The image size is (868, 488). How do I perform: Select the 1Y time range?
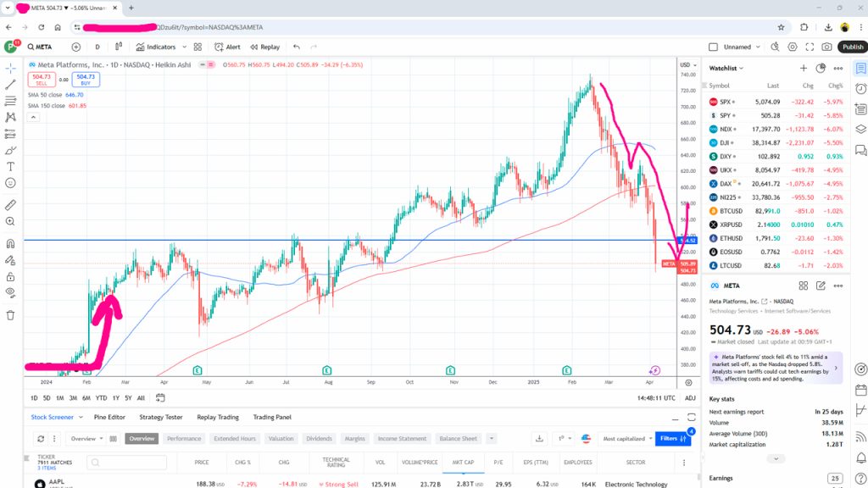click(115, 398)
